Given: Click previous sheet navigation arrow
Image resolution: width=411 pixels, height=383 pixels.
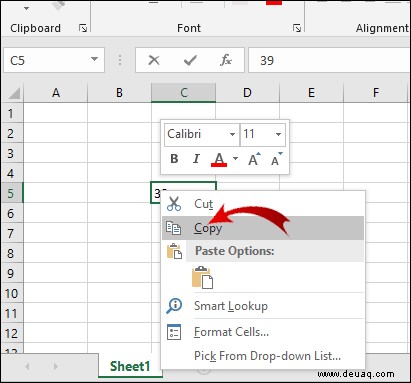Looking at the screenshot, I should pyautogui.click(x=28, y=367).
